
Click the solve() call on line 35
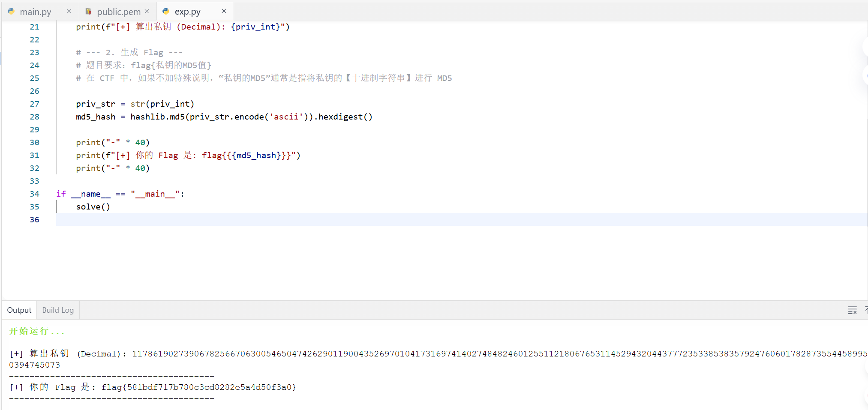[93, 207]
